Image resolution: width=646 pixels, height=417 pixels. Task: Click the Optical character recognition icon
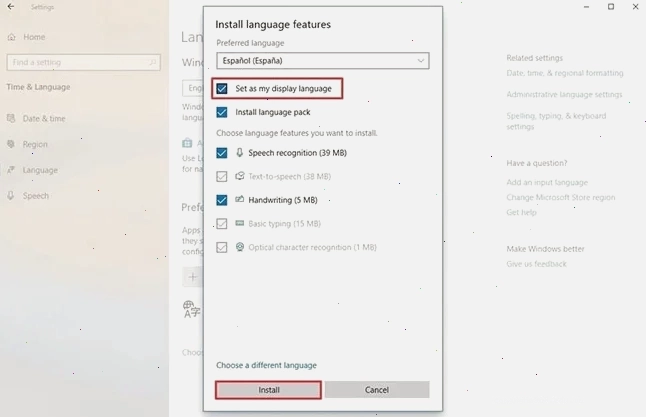tap(239, 247)
